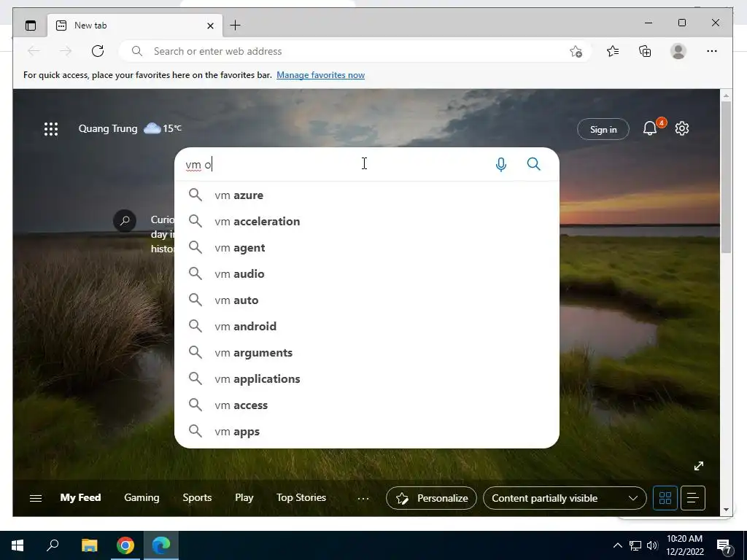Refresh the page
Viewport: 747px width, 560px height.
click(x=98, y=51)
